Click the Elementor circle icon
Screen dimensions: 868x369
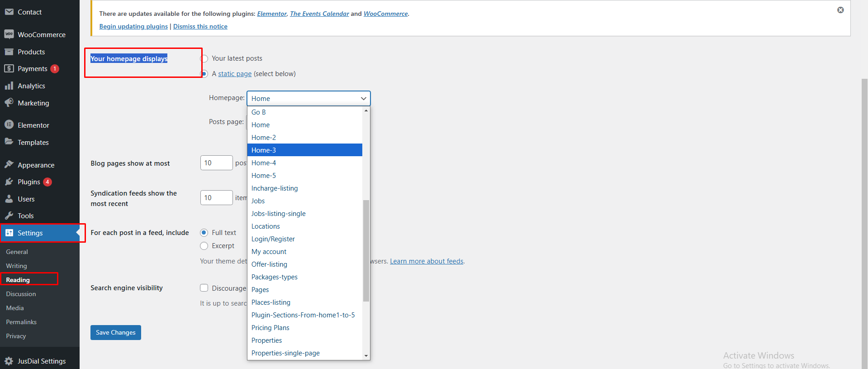[x=9, y=125]
